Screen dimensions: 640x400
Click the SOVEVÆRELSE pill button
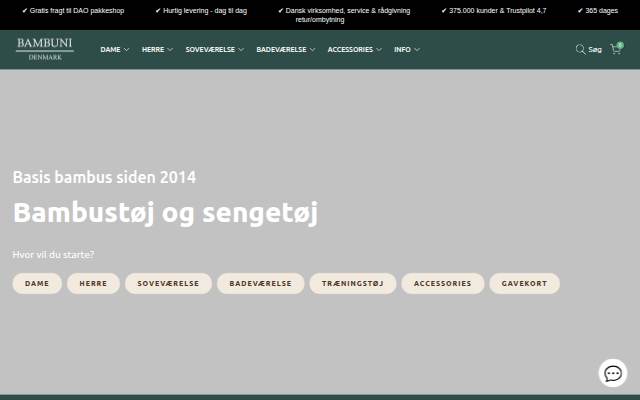[168, 283]
